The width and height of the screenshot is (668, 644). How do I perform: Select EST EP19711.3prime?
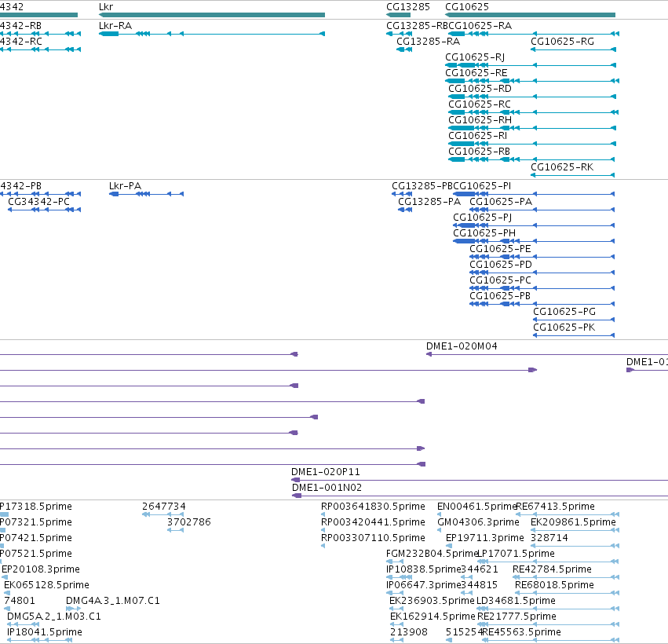click(449, 546)
